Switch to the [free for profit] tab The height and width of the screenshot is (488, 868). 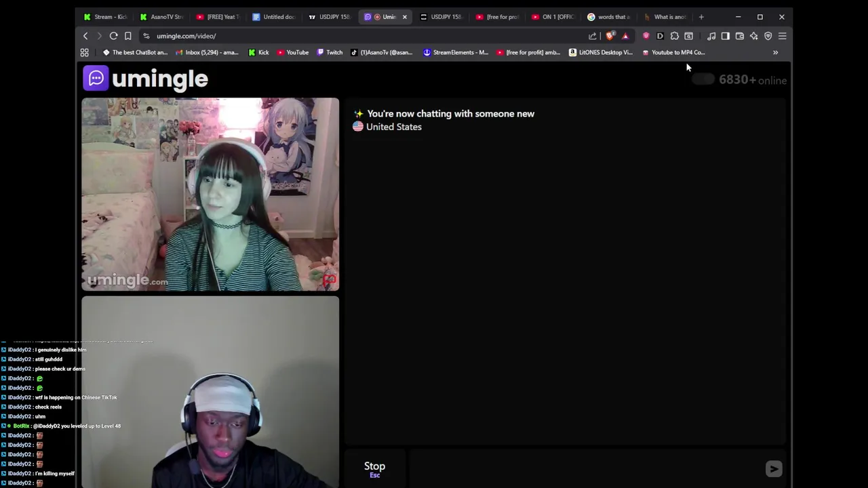point(498,17)
